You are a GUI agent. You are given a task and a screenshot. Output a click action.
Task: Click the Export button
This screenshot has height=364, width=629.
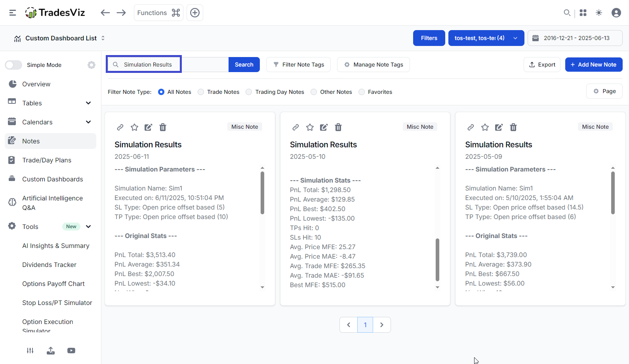pyautogui.click(x=542, y=65)
